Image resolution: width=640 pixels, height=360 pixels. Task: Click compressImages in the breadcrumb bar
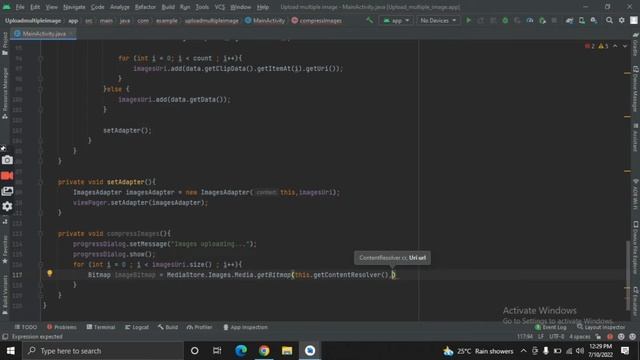point(317,20)
